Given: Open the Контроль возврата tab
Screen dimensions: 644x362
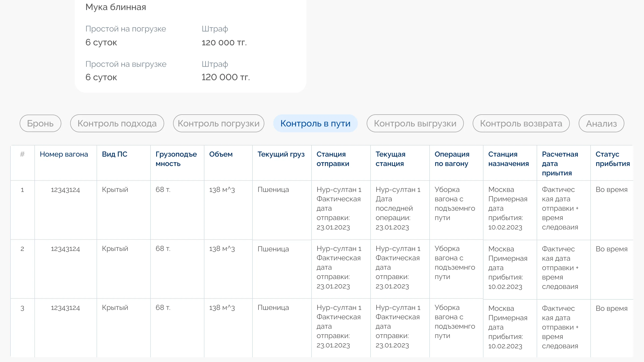Looking at the screenshot, I should point(521,123).
